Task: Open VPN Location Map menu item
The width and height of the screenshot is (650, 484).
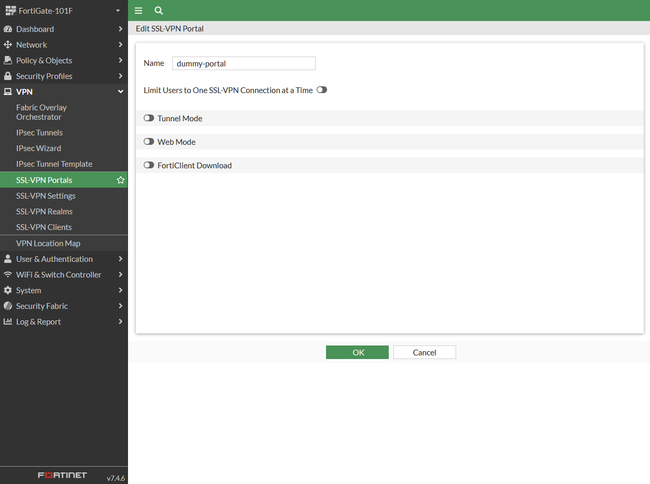Action: tap(64, 243)
